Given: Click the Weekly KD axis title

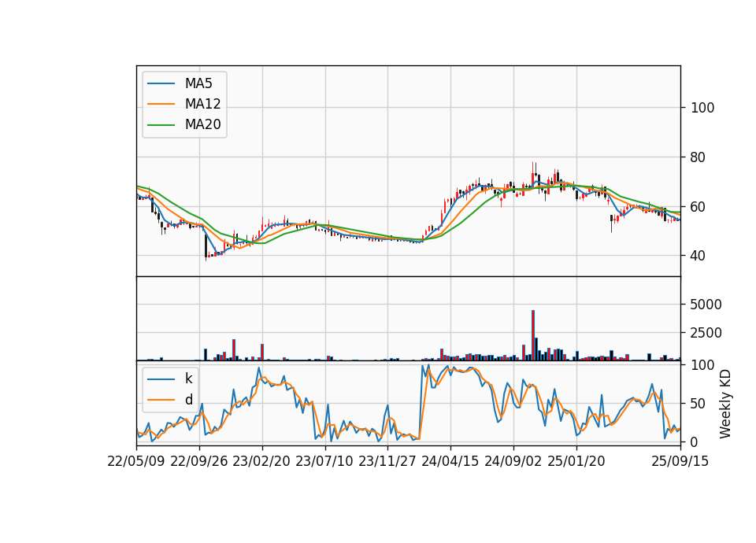Looking at the screenshot, I should pyautogui.click(x=725, y=404).
